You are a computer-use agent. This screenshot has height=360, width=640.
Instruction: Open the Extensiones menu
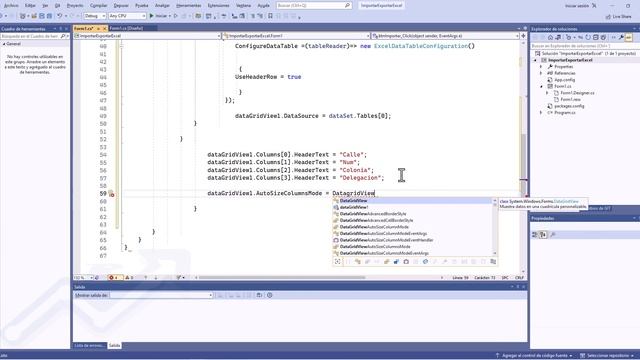(218, 6)
